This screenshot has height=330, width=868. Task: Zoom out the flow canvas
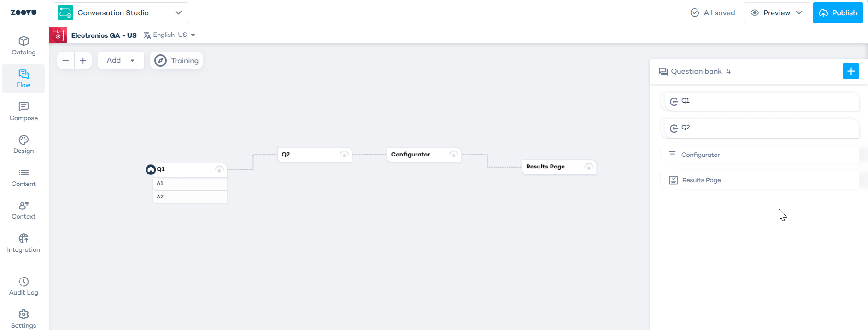(x=66, y=60)
